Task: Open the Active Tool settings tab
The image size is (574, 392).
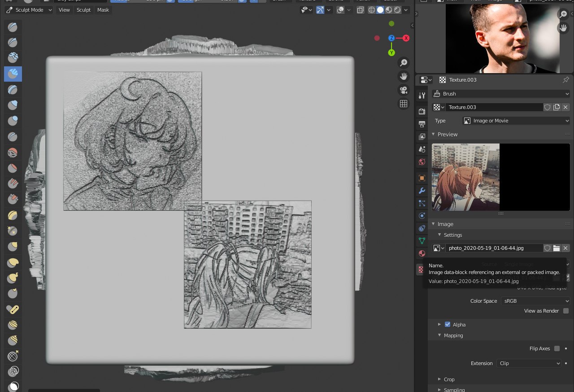Action: (x=422, y=95)
